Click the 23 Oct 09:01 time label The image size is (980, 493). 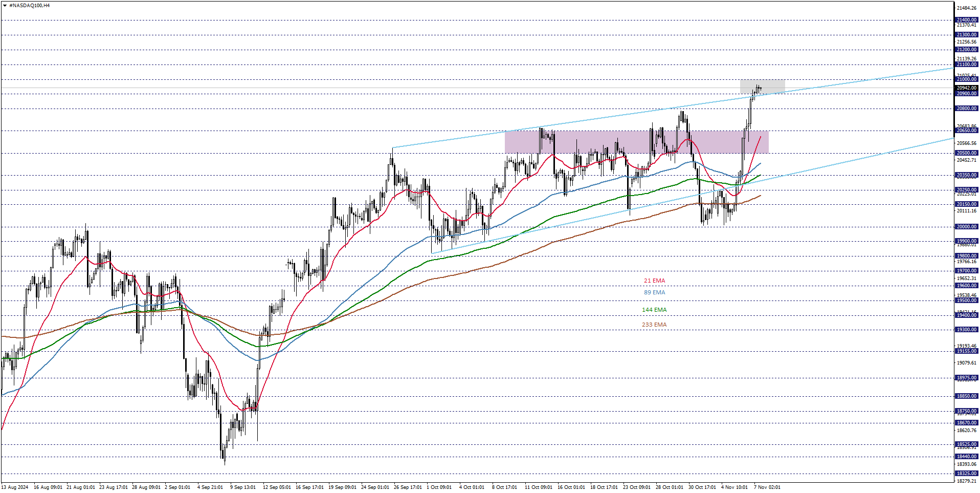coord(637,487)
